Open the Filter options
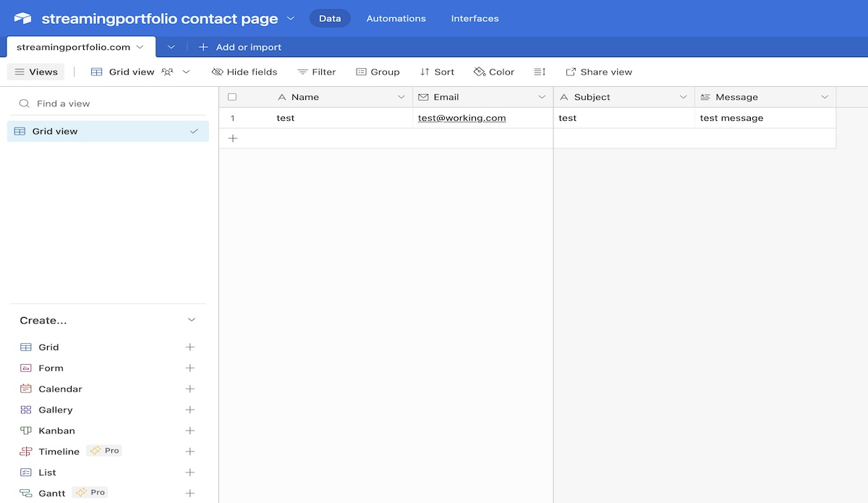 point(317,72)
